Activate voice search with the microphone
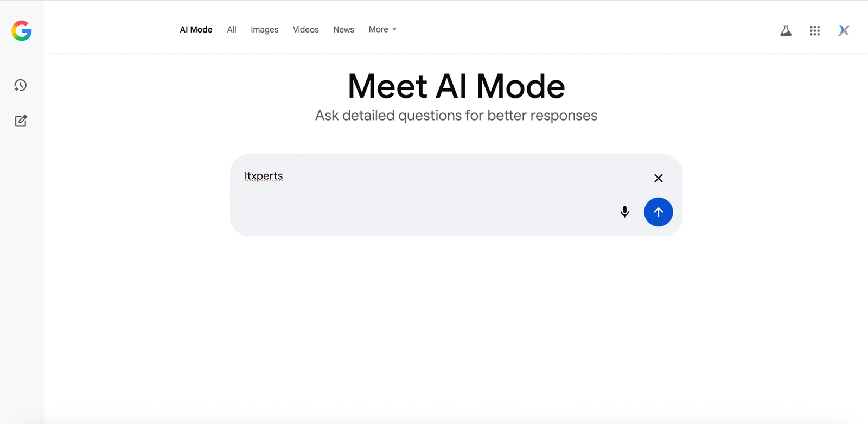The image size is (868, 424). tap(624, 212)
